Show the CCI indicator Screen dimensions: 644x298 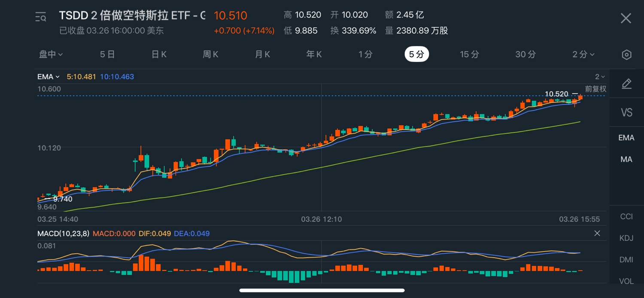[x=626, y=216]
